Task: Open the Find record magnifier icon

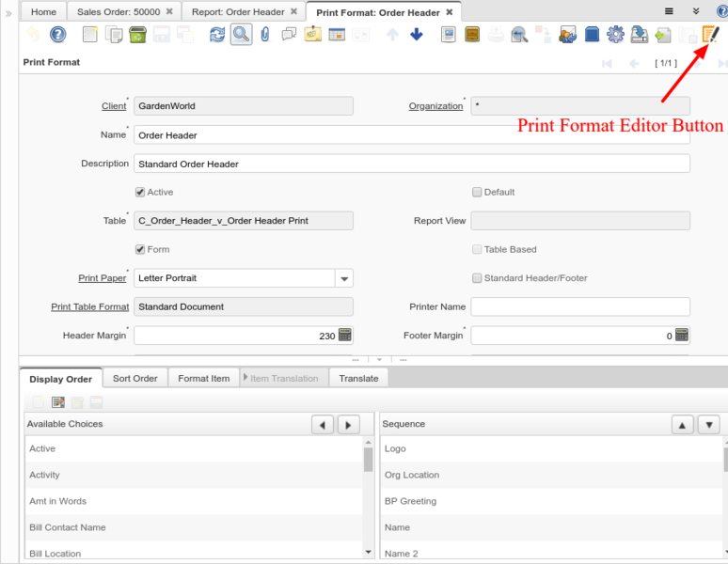Action: (241, 35)
